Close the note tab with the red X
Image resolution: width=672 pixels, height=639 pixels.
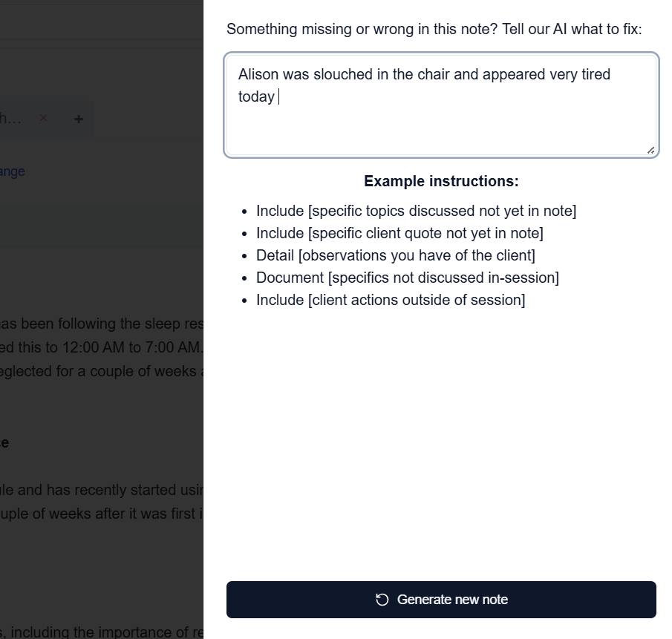(x=43, y=118)
